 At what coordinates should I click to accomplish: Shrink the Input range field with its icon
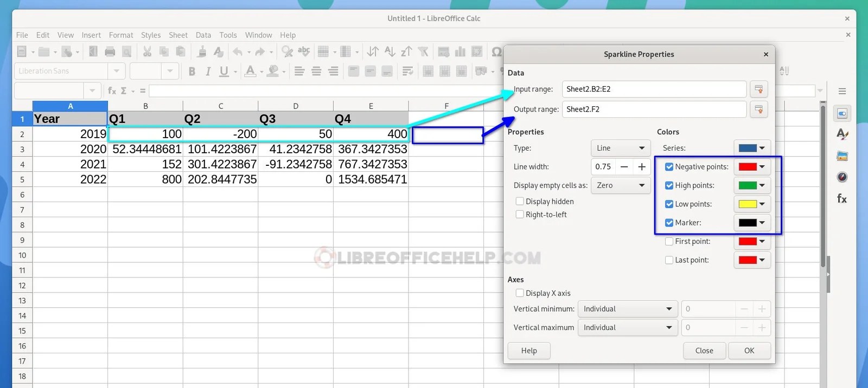(x=759, y=89)
